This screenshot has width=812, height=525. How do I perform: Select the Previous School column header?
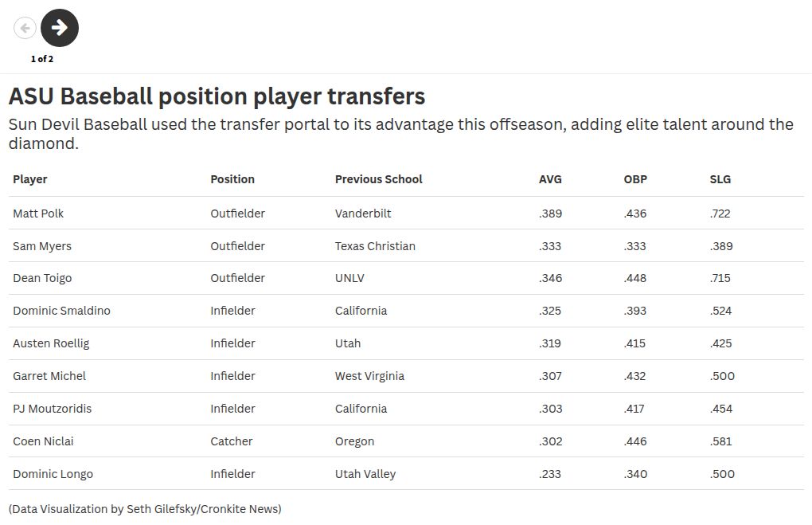click(378, 179)
